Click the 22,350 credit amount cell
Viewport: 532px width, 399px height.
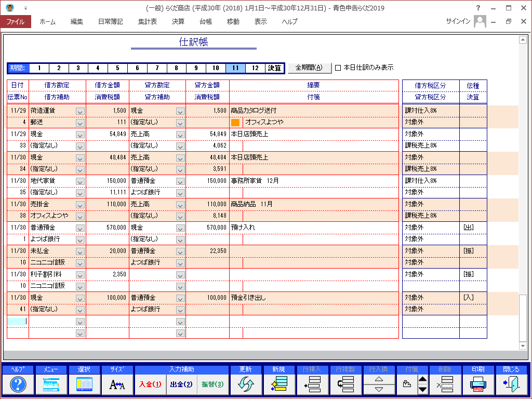[x=208, y=251]
